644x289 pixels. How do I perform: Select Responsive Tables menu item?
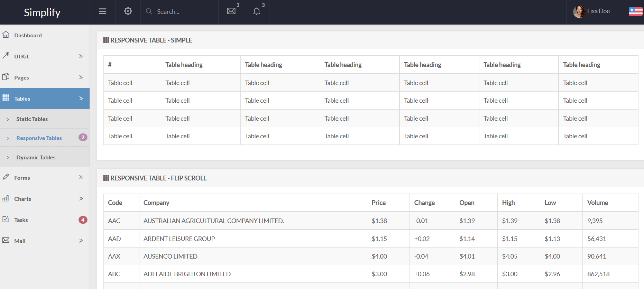coord(39,138)
